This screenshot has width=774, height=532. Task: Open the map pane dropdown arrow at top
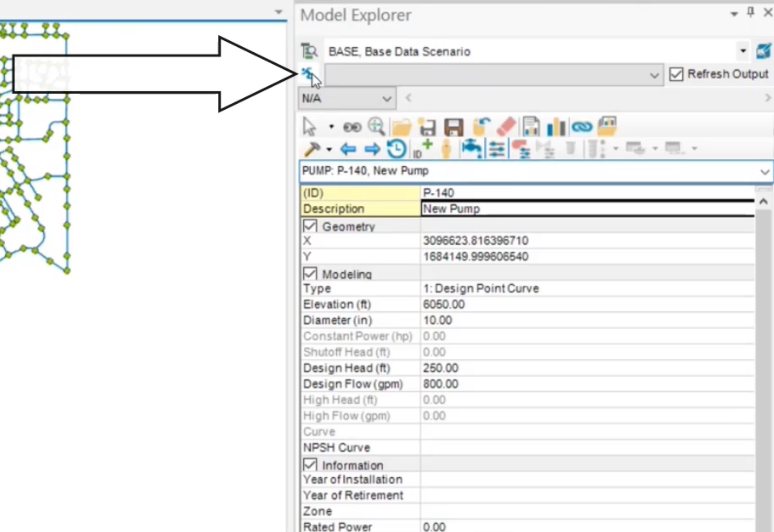[x=279, y=12]
